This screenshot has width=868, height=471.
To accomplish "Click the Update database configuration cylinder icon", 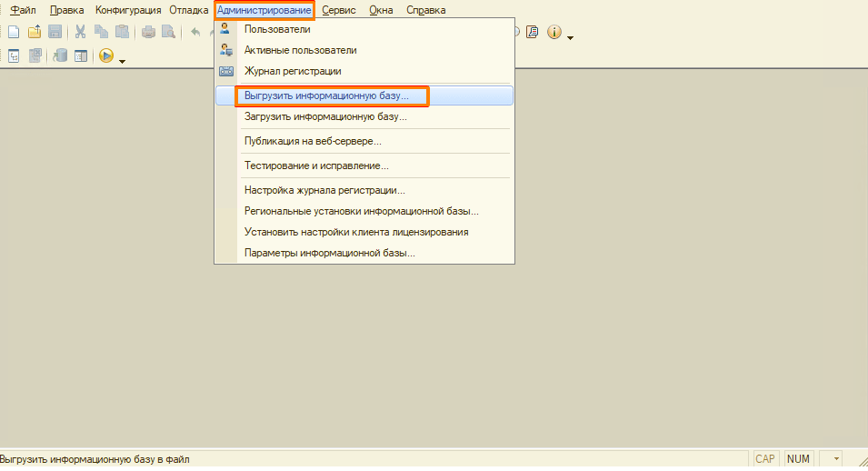I will point(60,56).
